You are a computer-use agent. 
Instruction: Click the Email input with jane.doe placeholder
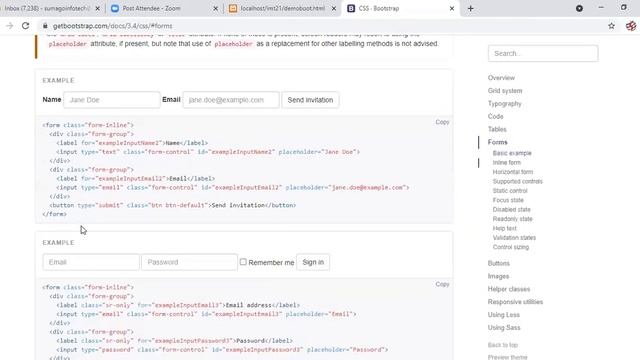click(x=231, y=100)
